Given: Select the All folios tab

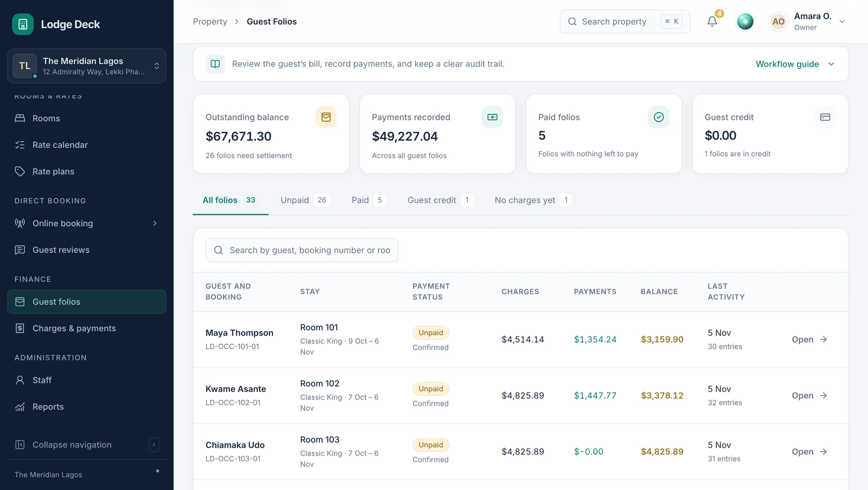Looking at the screenshot, I should coord(230,200).
